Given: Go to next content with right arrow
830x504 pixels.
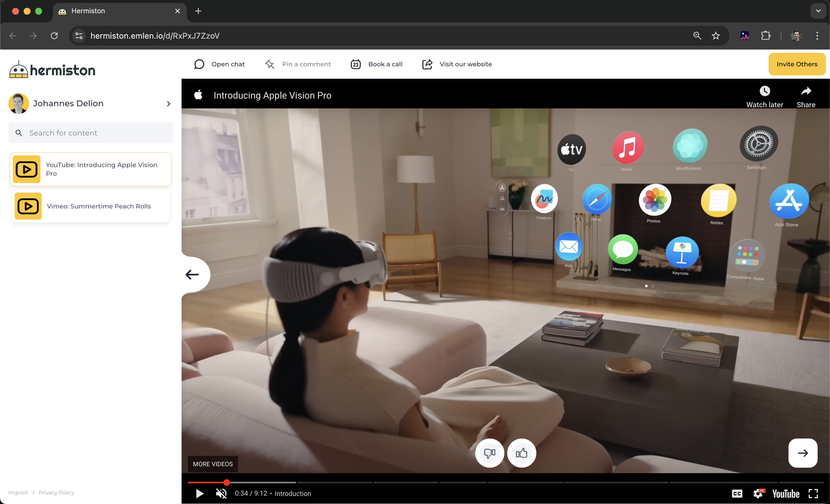Looking at the screenshot, I should point(802,453).
